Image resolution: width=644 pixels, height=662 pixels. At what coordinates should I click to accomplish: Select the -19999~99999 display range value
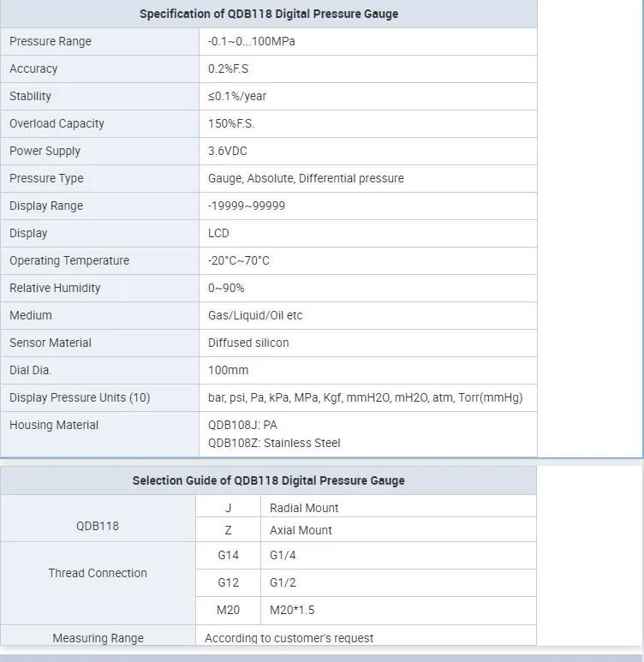247,206
